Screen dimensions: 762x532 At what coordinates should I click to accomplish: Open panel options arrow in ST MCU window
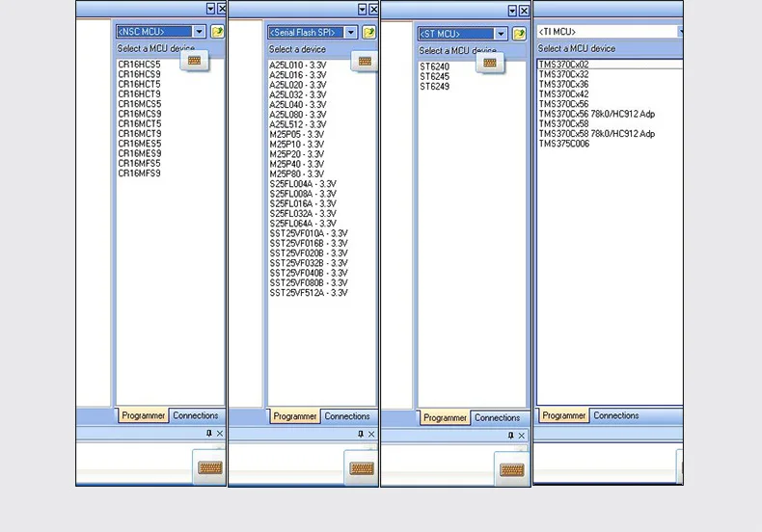[512, 11]
